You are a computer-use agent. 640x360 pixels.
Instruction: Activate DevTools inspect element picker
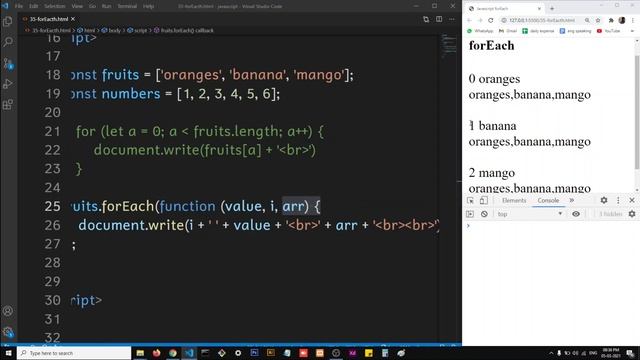[x=470, y=200]
